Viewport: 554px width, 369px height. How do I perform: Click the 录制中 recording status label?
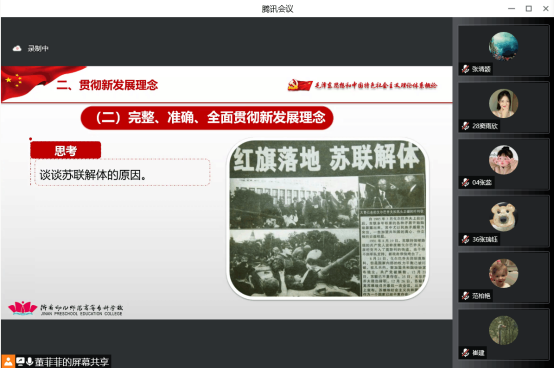[38, 48]
